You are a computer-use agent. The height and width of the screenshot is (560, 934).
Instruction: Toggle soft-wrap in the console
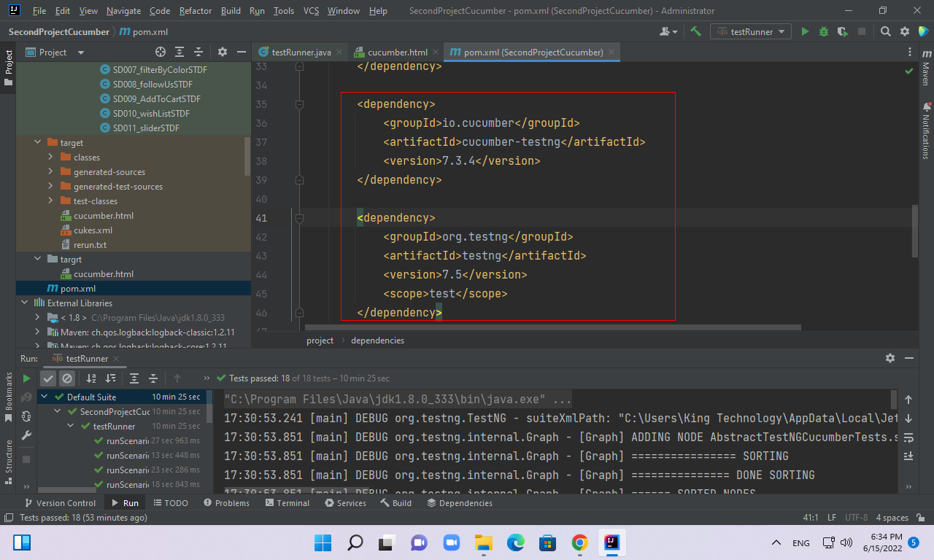[x=908, y=437]
